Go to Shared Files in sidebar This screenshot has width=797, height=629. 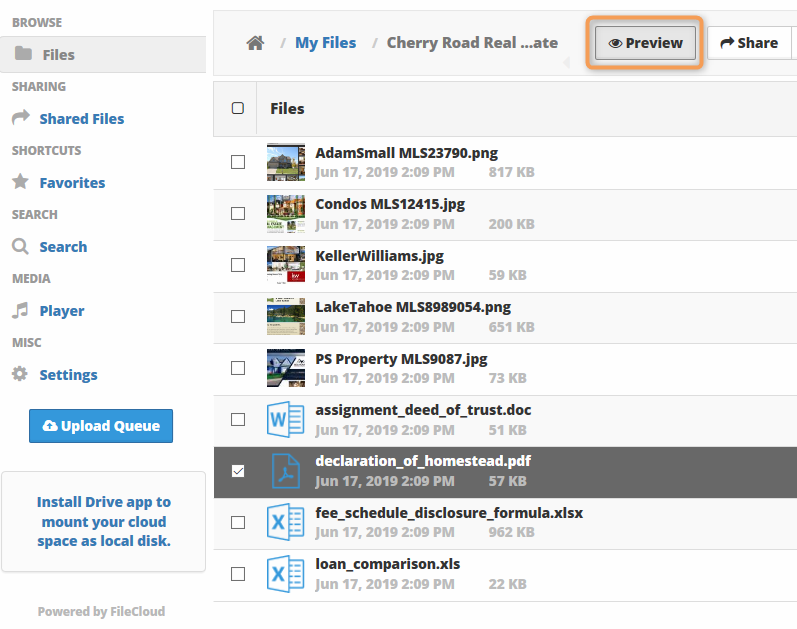pos(81,118)
